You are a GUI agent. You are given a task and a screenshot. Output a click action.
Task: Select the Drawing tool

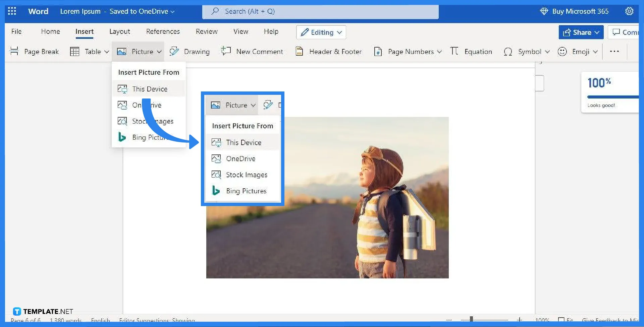(x=190, y=51)
